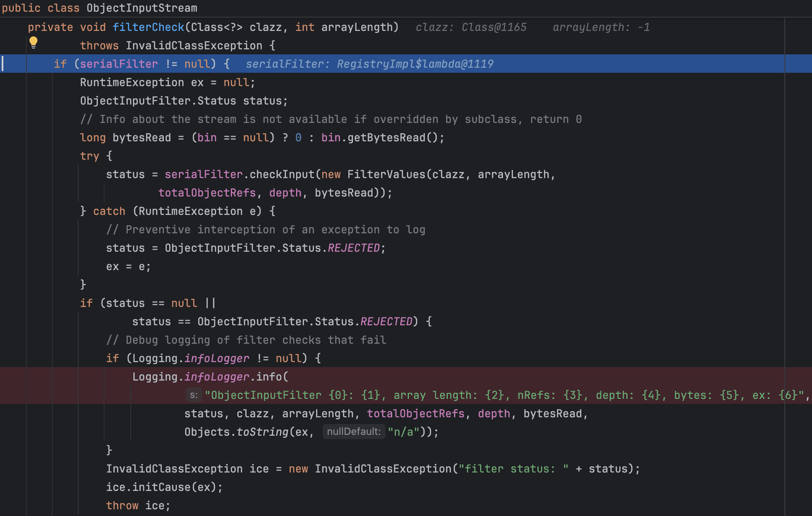The width and height of the screenshot is (812, 516).
Task: Click InvalidClassException in the throws clause
Action: 194,46
